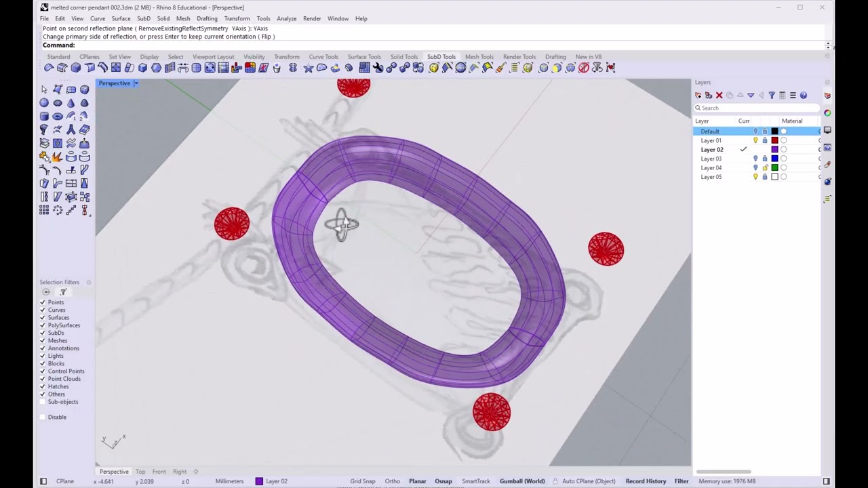Click the filter funnel icon in Layers panel
This screenshot has width=868, height=488.
pos(772,95)
